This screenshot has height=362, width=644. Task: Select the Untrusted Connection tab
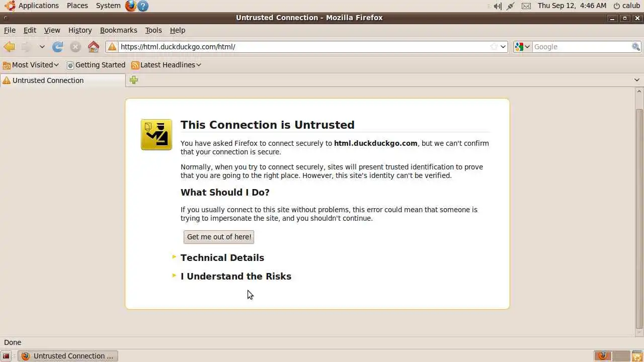(62, 80)
